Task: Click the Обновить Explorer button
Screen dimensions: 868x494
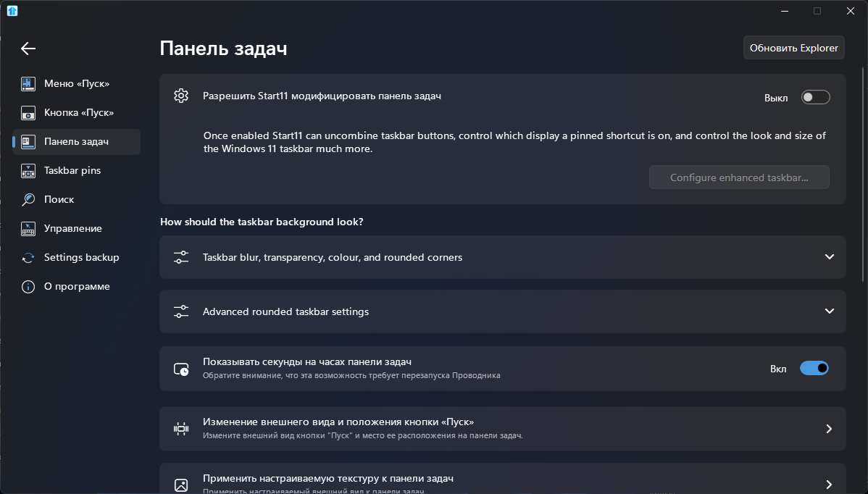Action: [793, 47]
